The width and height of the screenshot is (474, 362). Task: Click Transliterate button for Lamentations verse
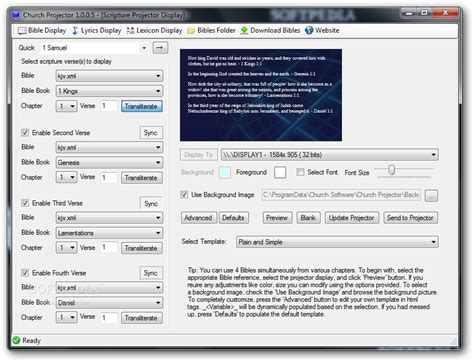pos(142,248)
